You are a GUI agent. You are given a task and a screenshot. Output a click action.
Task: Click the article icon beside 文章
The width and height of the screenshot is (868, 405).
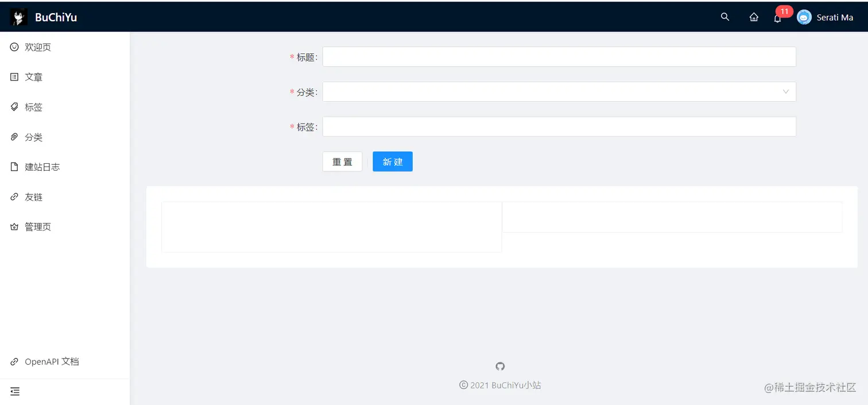click(15, 77)
